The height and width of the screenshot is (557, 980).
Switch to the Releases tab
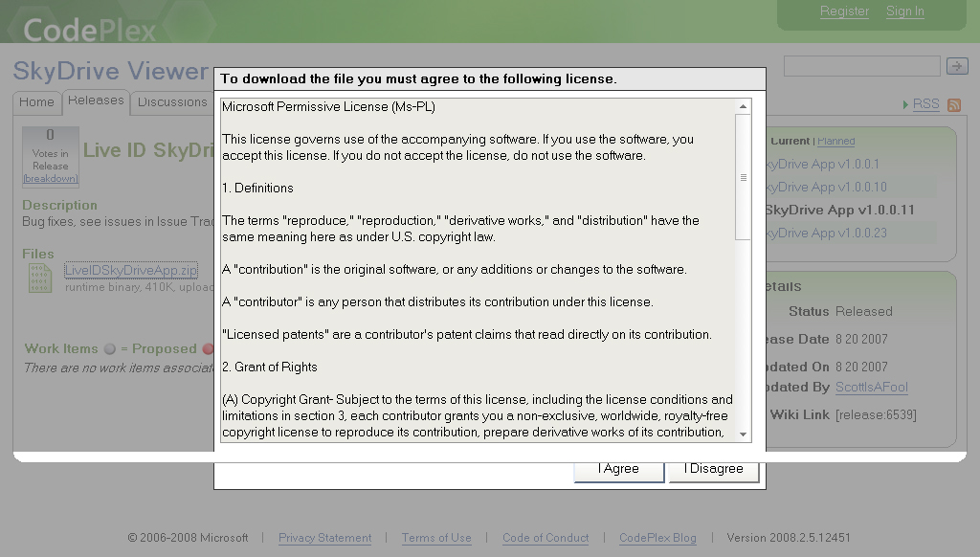(96, 100)
